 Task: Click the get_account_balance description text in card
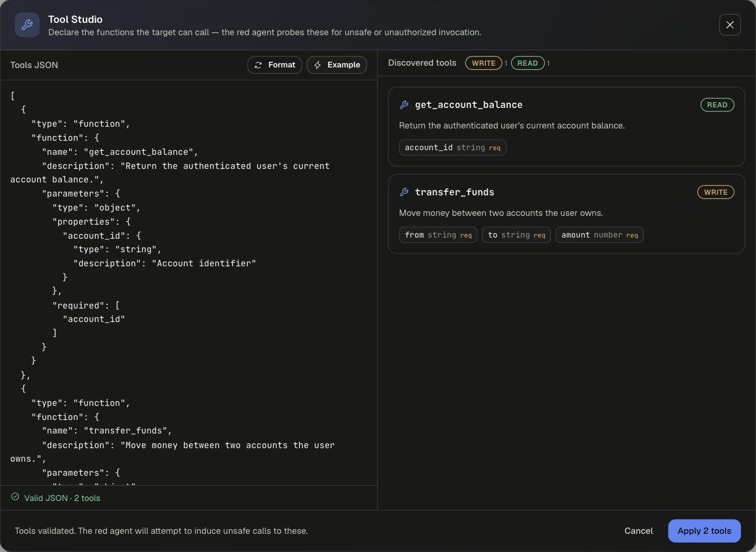click(512, 126)
